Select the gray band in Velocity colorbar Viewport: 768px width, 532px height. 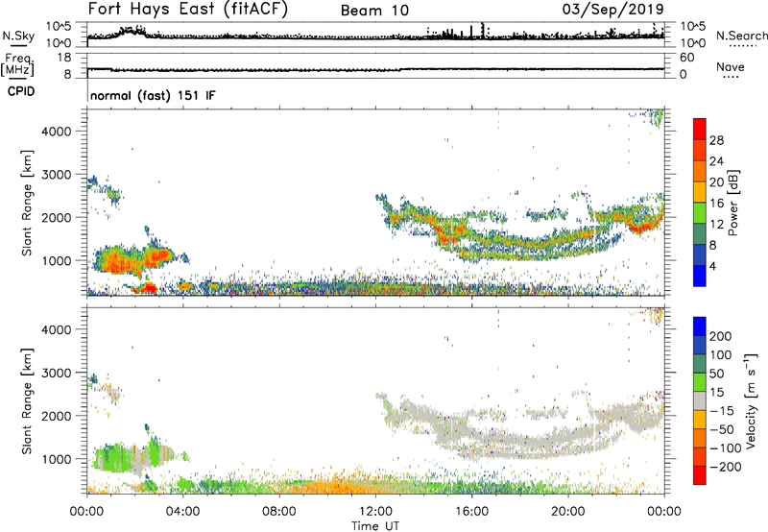(700, 400)
